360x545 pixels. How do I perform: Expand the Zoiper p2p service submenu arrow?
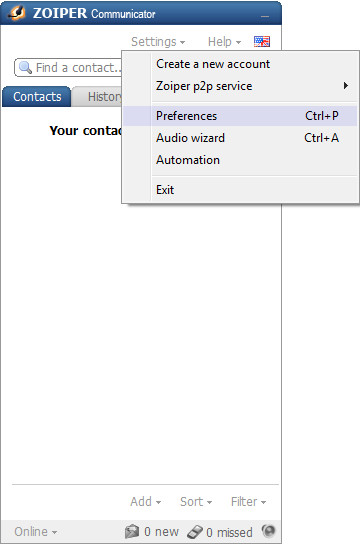coord(345,86)
